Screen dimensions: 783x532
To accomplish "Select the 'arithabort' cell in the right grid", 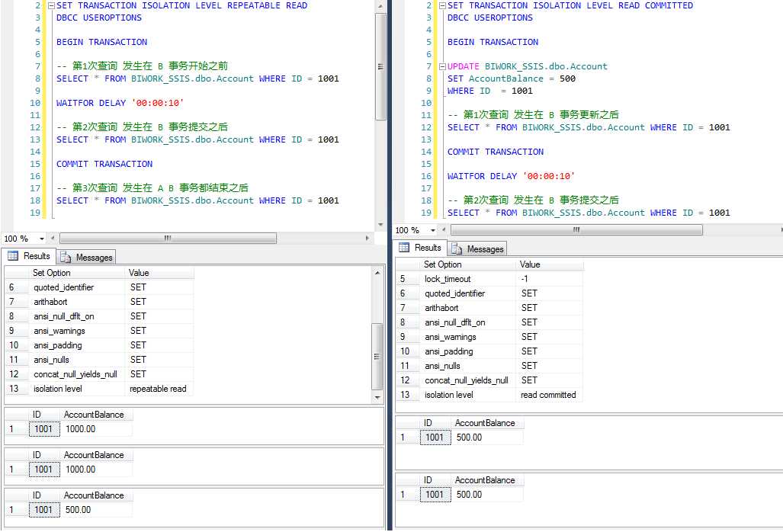I will (467, 308).
